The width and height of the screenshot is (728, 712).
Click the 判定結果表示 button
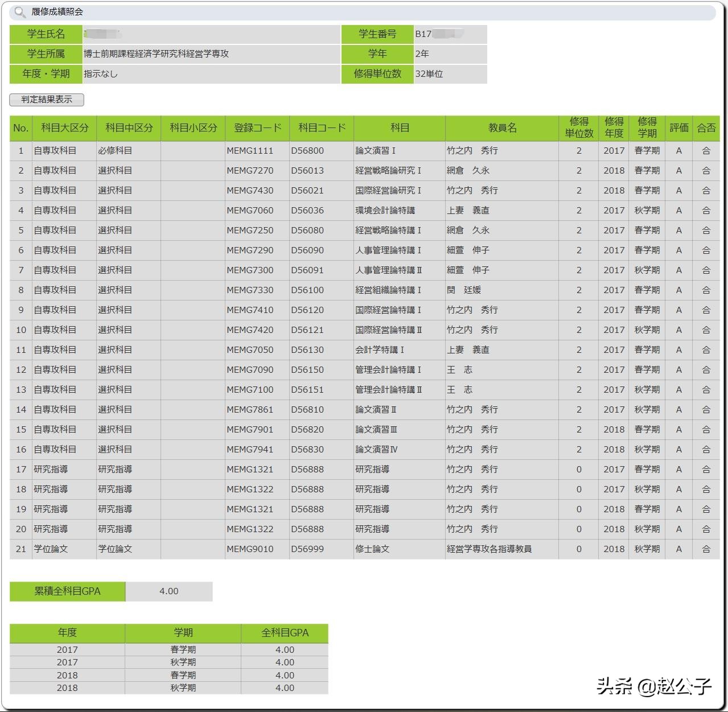pos(47,100)
